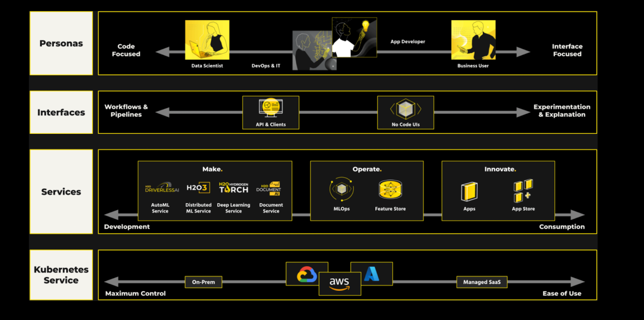Click the 'Apps' caption
This screenshot has height=320, width=644.
[469, 209]
